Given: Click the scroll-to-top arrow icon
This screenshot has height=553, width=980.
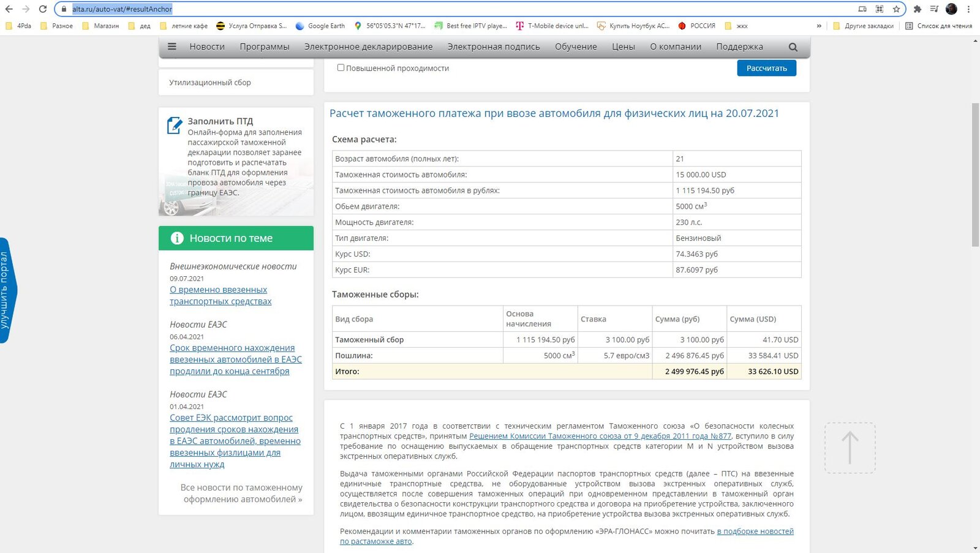Looking at the screenshot, I should 850,448.
